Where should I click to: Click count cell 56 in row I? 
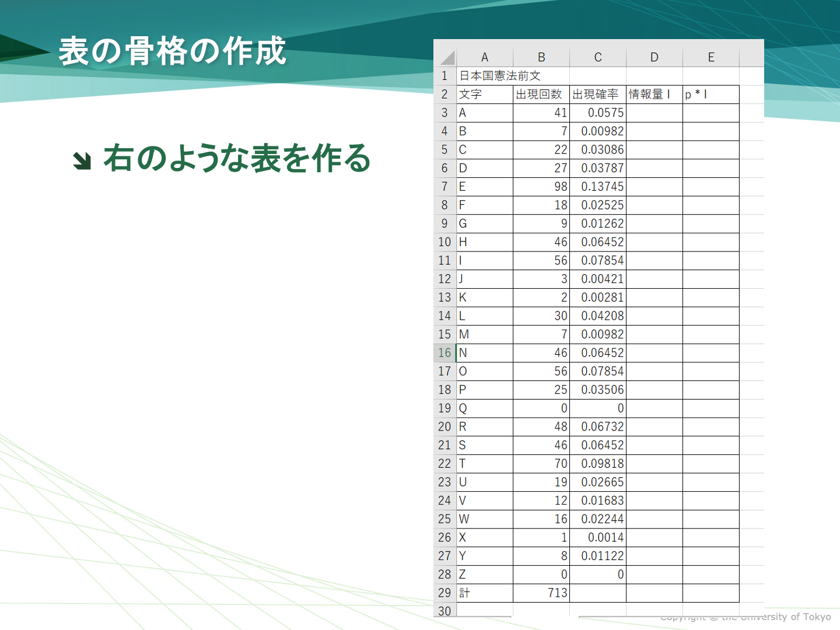click(x=541, y=261)
